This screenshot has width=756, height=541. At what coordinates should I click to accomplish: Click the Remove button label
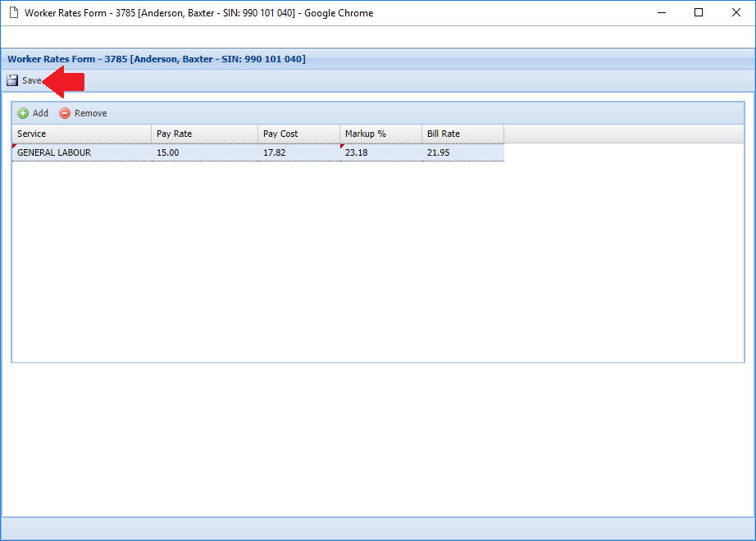(x=91, y=113)
